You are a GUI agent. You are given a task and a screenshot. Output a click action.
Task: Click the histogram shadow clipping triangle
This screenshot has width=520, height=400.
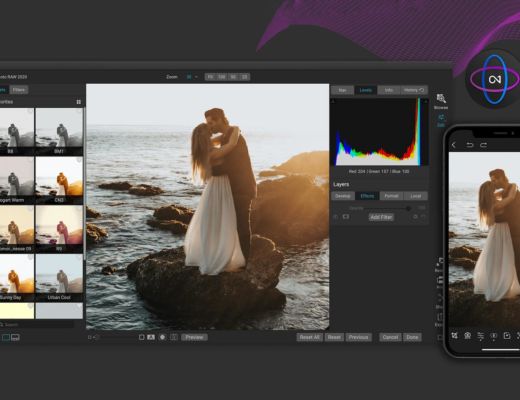coord(333,101)
